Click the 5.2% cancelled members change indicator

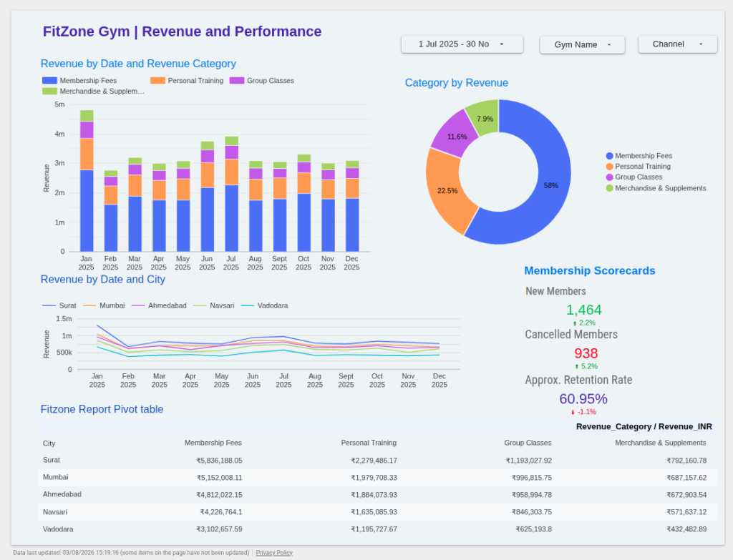click(x=586, y=366)
